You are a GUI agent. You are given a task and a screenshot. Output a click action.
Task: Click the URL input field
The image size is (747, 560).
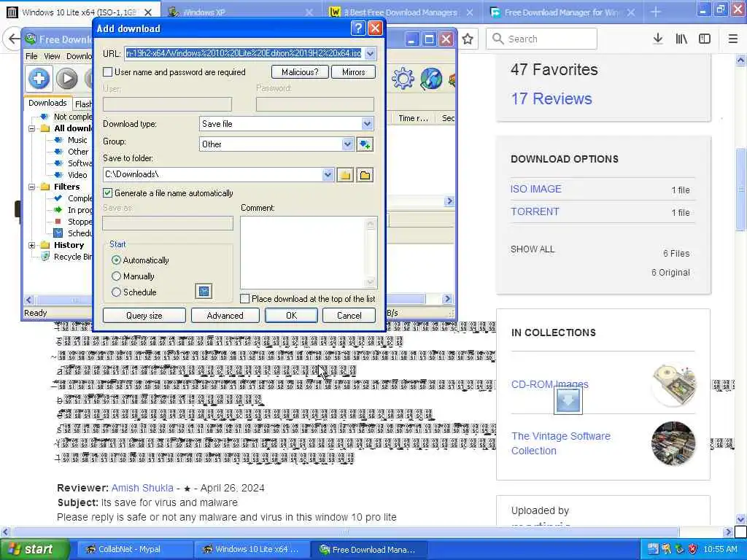[244, 53]
